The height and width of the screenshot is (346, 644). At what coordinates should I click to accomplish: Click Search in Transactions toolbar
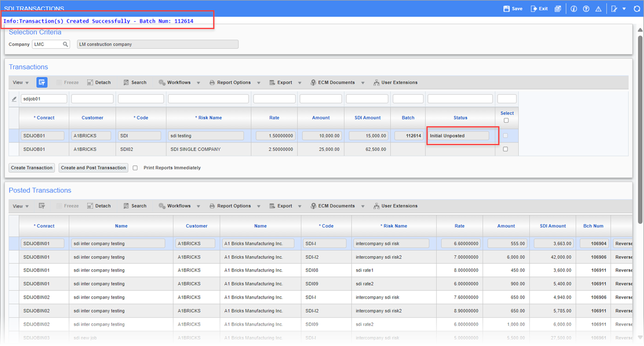point(135,83)
